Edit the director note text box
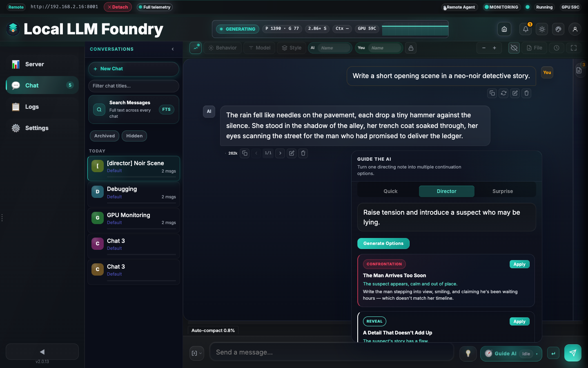The width and height of the screenshot is (588, 368). pos(446,217)
